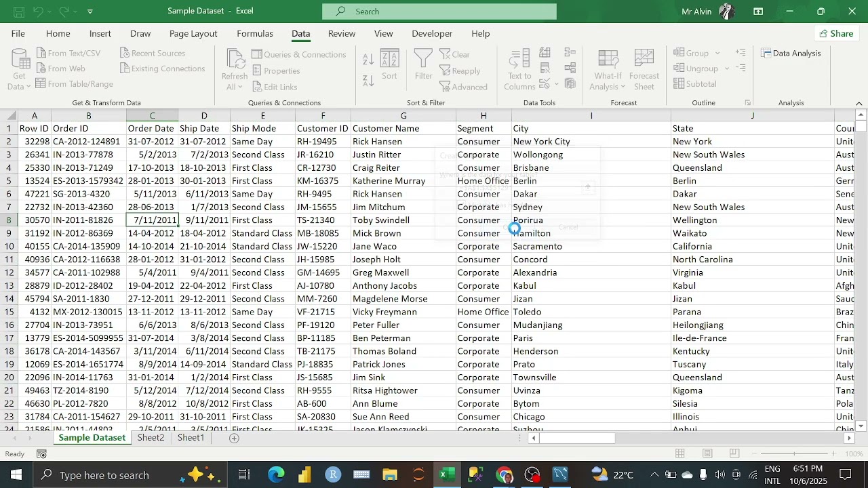Click Refresh All
Image resolution: width=868 pixels, height=488 pixels.
pos(235,70)
